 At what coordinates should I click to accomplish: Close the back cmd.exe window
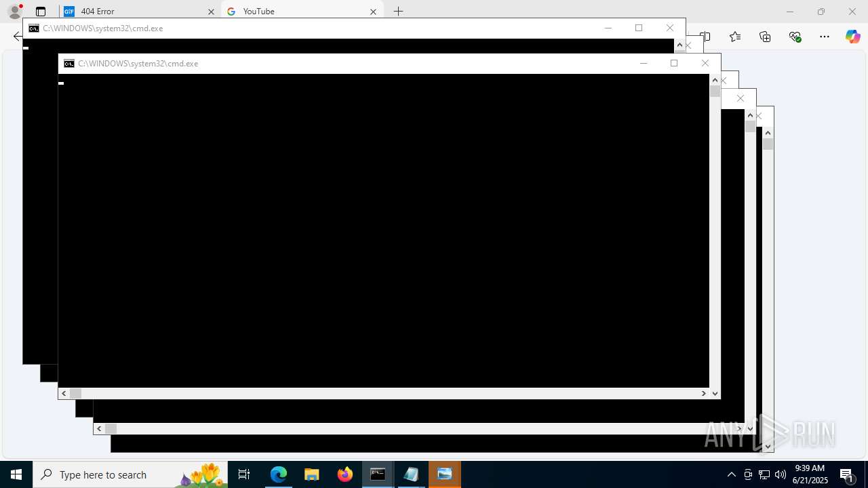670,28
